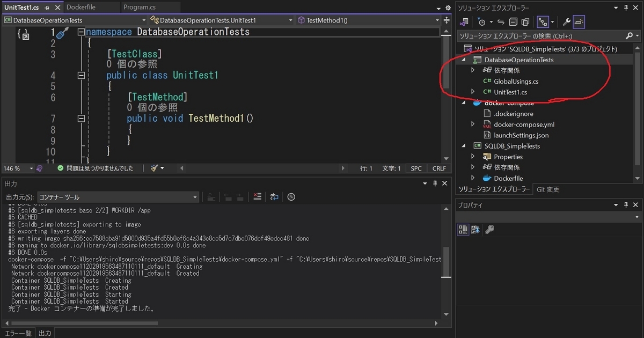
Task: Click properties alphabetical sort icon
Action: coord(475,230)
